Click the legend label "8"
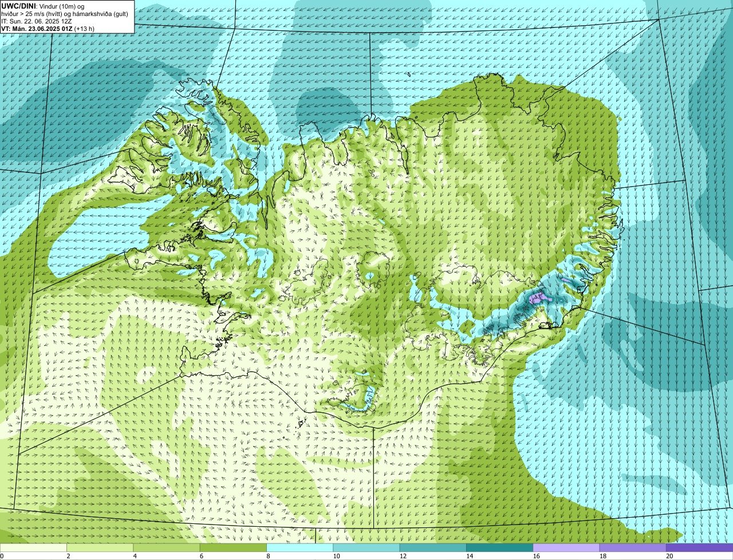733x560 pixels. (268, 556)
